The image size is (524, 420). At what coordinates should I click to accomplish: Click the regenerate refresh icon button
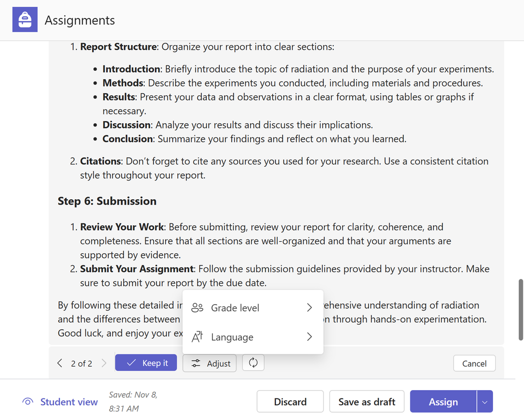(x=253, y=363)
